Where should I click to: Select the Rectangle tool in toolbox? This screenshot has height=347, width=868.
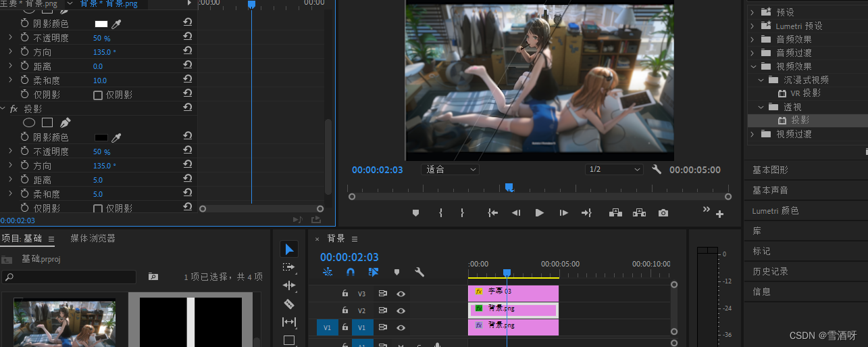(x=289, y=340)
